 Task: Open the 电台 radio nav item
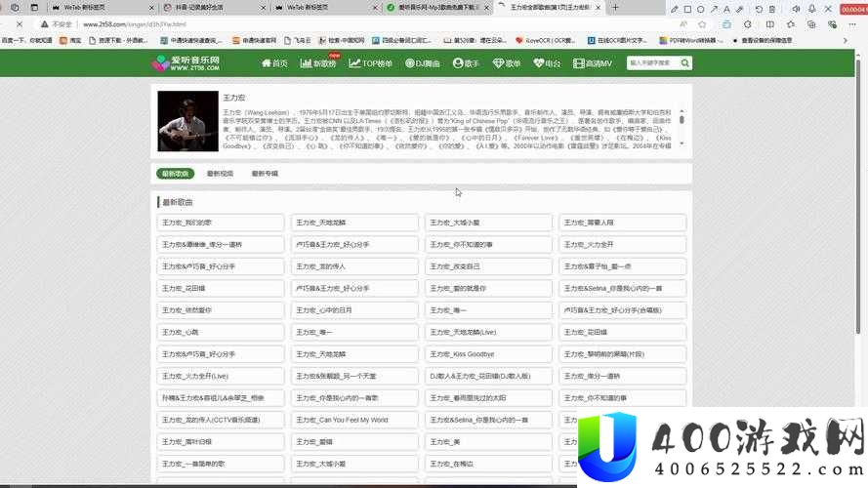click(547, 63)
